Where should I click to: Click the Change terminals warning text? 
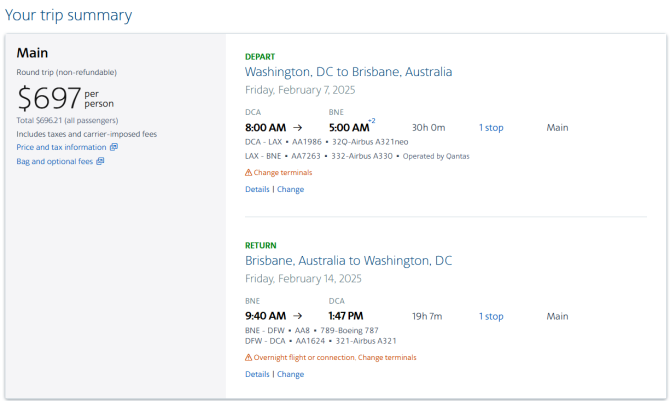[x=283, y=172]
